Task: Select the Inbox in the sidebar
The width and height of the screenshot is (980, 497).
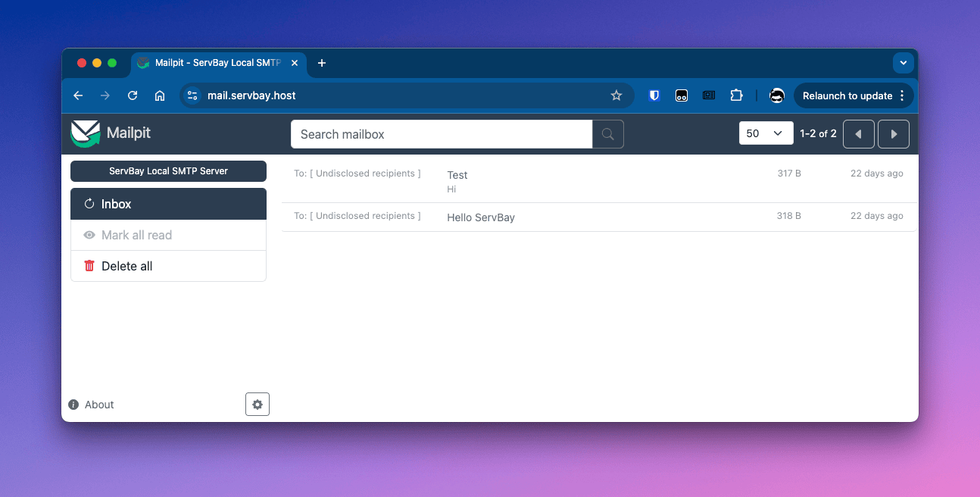Action: (x=116, y=203)
